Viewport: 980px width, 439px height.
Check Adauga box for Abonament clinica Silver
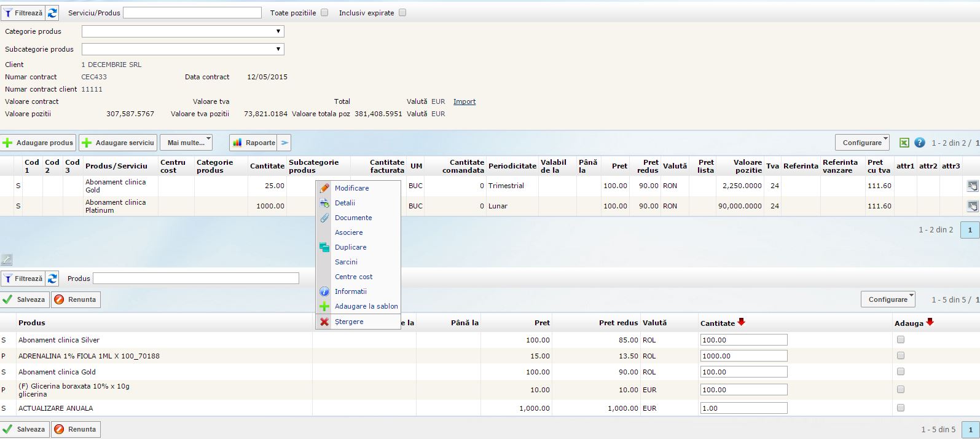coord(901,339)
